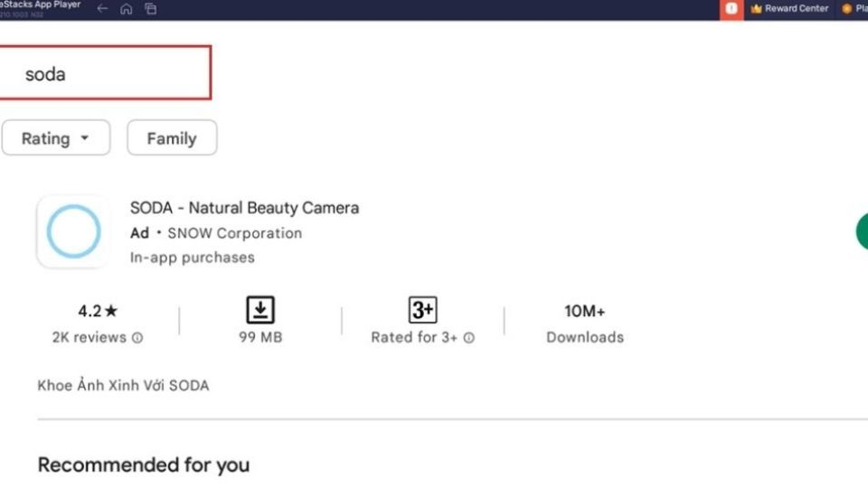
Task: Click the 99 MB download size icon
Action: point(260,310)
